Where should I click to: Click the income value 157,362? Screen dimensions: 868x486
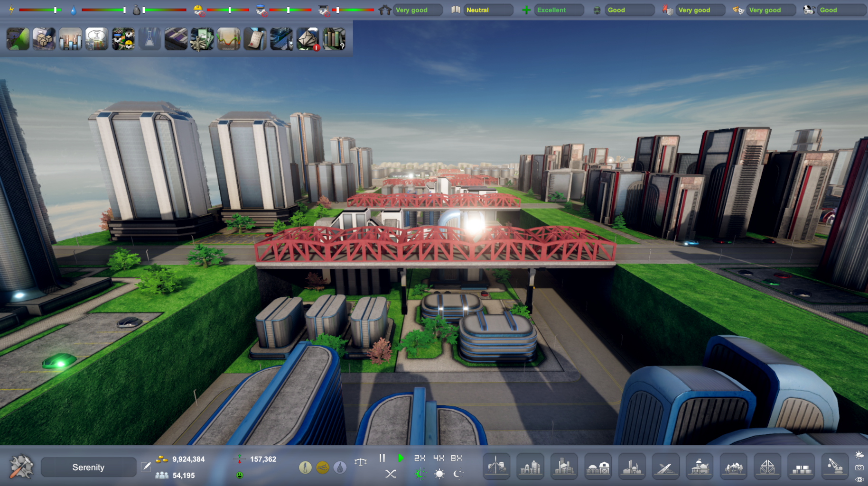click(x=263, y=459)
